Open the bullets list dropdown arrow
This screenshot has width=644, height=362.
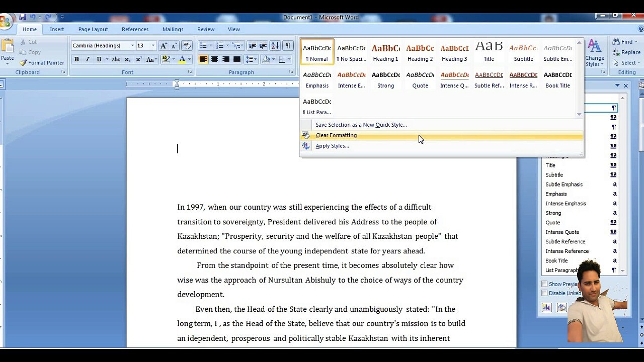[x=211, y=46]
